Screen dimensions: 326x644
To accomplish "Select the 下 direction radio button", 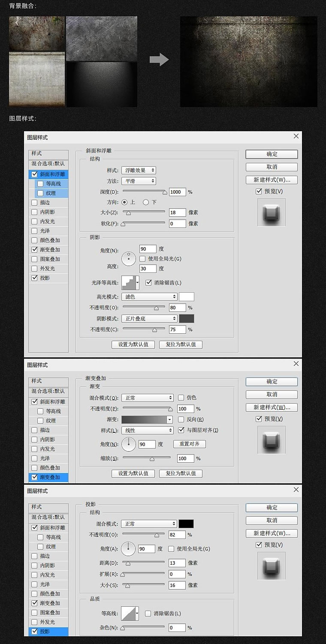I will 146,202.
